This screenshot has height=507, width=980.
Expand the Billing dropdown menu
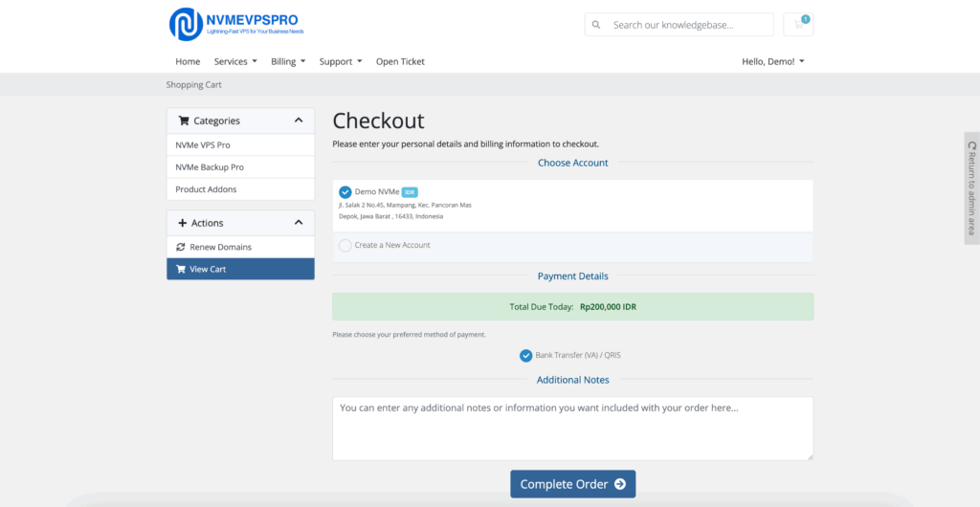288,61
